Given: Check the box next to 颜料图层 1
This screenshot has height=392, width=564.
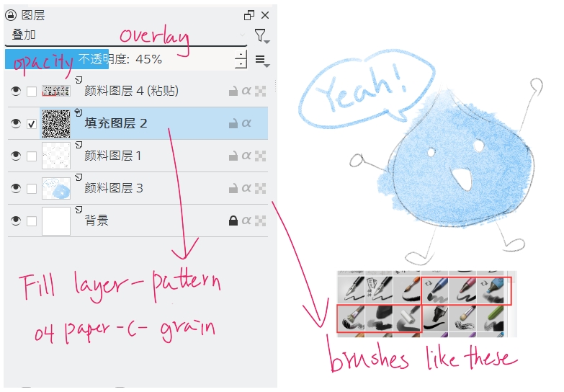Looking at the screenshot, I should [x=32, y=156].
